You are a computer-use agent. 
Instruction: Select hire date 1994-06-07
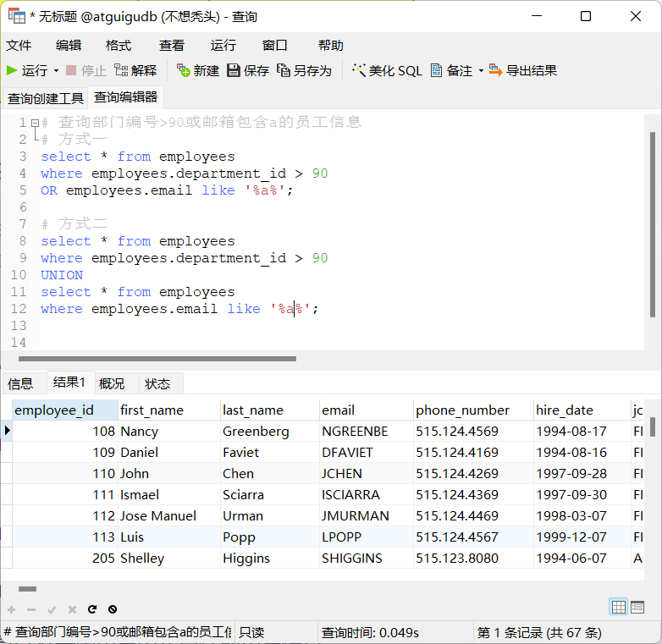coord(582,558)
